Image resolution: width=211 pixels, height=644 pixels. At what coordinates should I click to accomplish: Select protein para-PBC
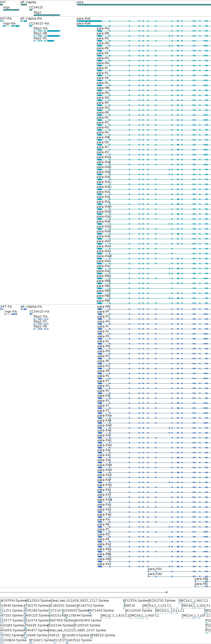202,584
